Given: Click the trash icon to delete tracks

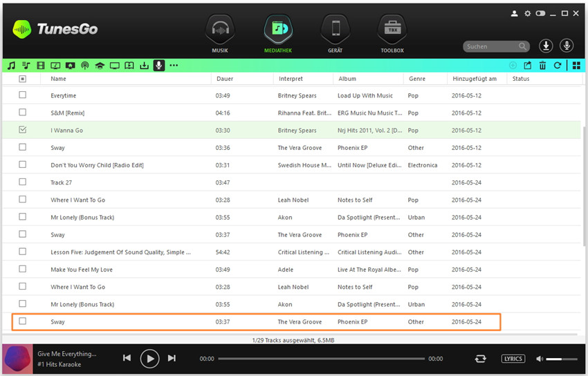Looking at the screenshot, I should pos(542,66).
